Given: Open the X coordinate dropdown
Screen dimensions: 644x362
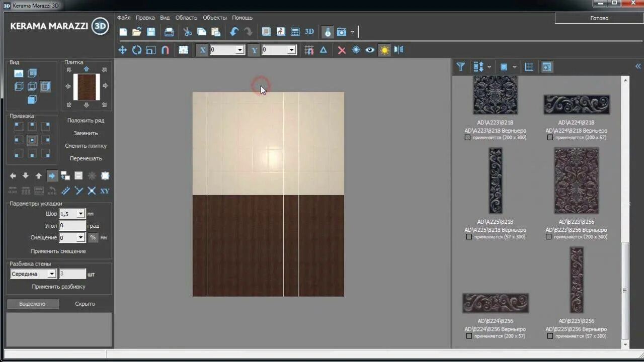Looking at the screenshot, I should (239, 50).
